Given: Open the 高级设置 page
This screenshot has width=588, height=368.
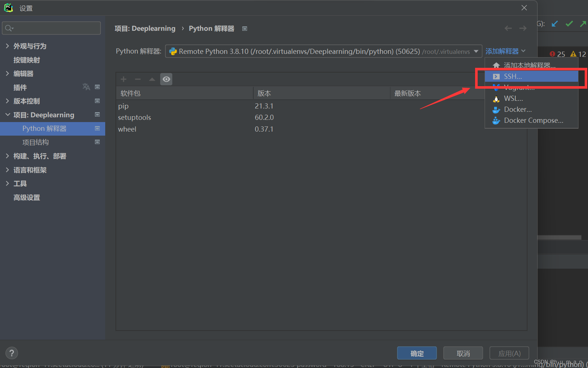Looking at the screenshot, I should [x=27, y=198].
